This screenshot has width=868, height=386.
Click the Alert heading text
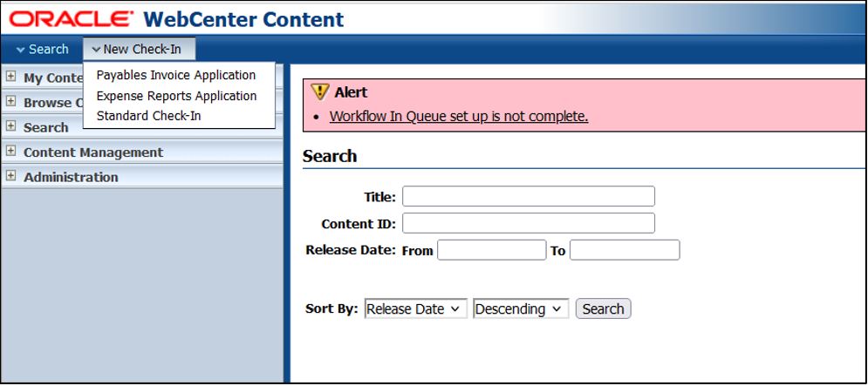(x=351, y=91)
